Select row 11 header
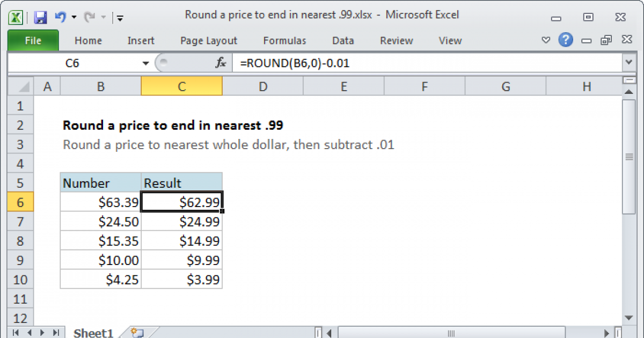This screenshot has width=644, height=338. [x=21, y=299]
